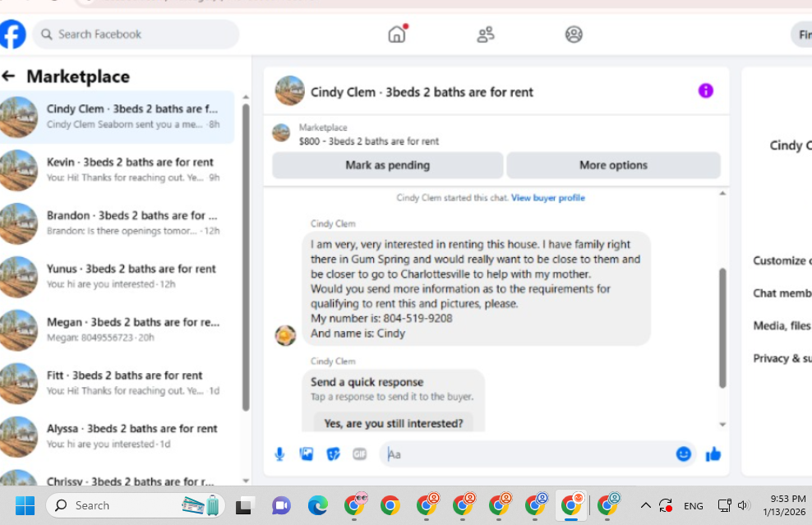The width and height of the screenshot is (812, 525).
Task: Click ENG language indicator in tray
Action: click(x=694, y=506)
